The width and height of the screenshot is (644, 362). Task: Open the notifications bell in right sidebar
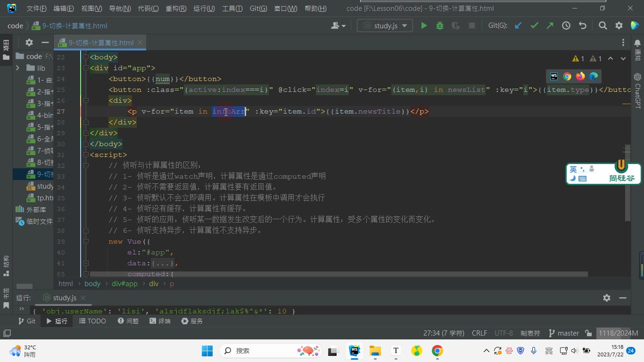(637, 43)
